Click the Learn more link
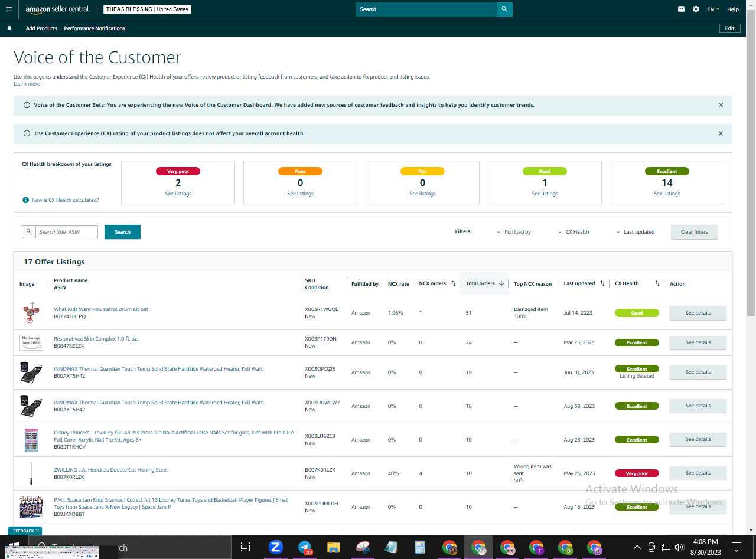 [27, 84]
